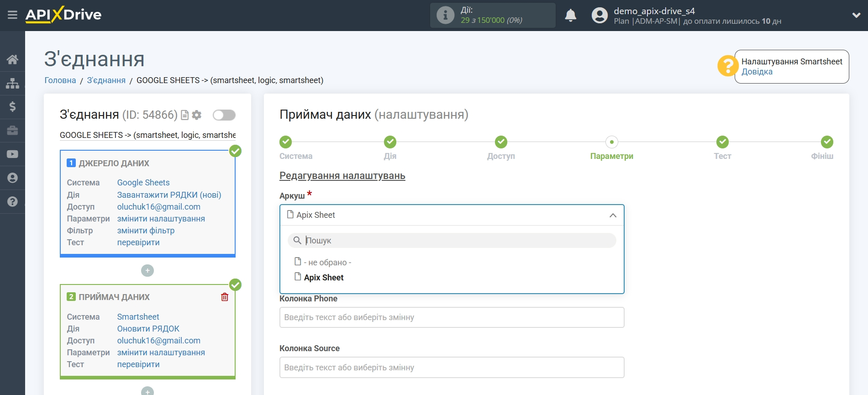The image size is (868, 395).
Task: Open source access oluchuk16@gmail.com link
Action: pos(159,207)
